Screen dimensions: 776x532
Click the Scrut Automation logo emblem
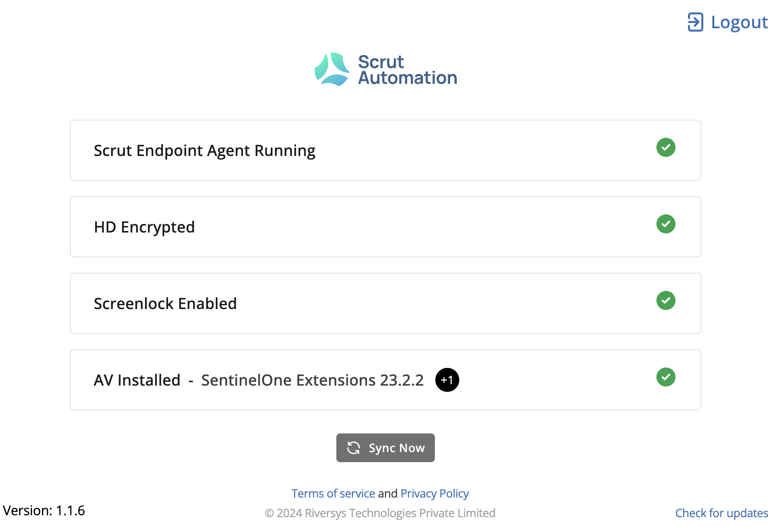[x=332, y=69]
